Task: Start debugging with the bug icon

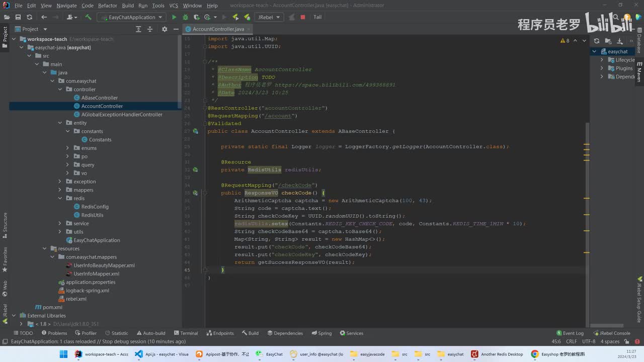Action: click(x=185, y=17)
